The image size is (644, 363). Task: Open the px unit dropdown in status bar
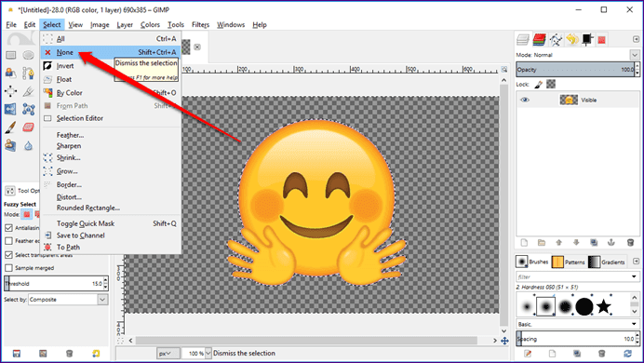[x=168, y=353]
